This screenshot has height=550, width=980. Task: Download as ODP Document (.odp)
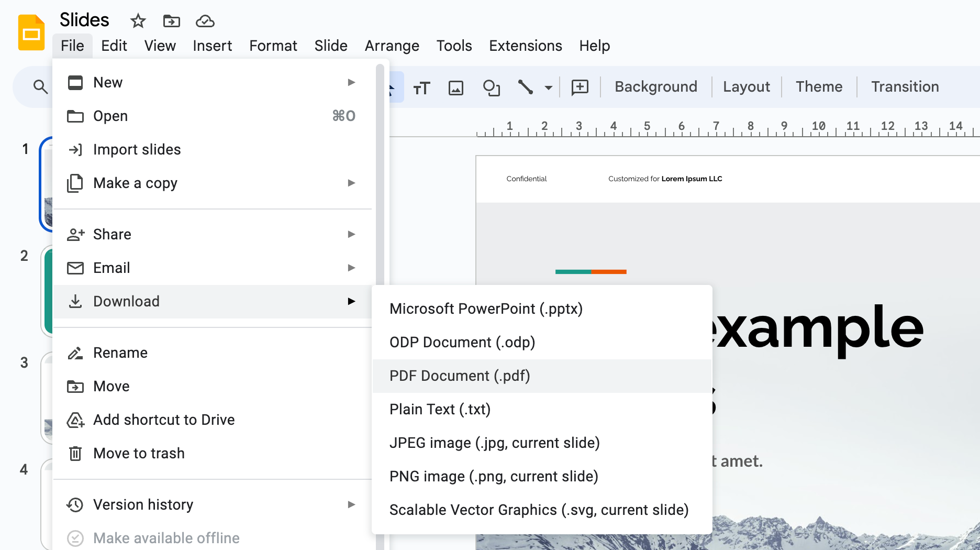pos(542,343)
